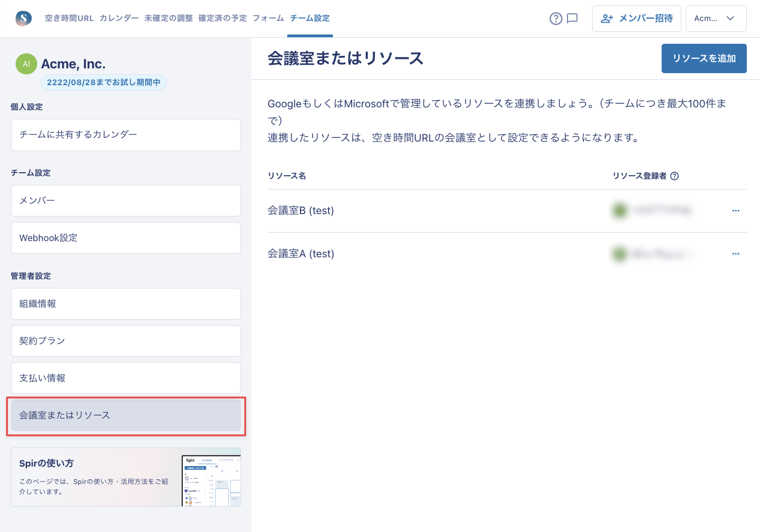Screen dimensions: 760x532
Task: Open the 未確定の調整 tab
Action: (x=169, y=19)
